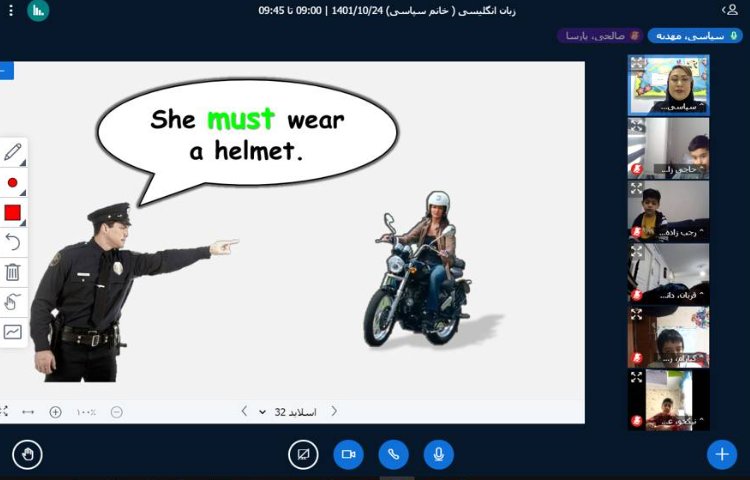Toggle the user list panel
The width and height of the screenshot is (750, 480).
point(730,10)
